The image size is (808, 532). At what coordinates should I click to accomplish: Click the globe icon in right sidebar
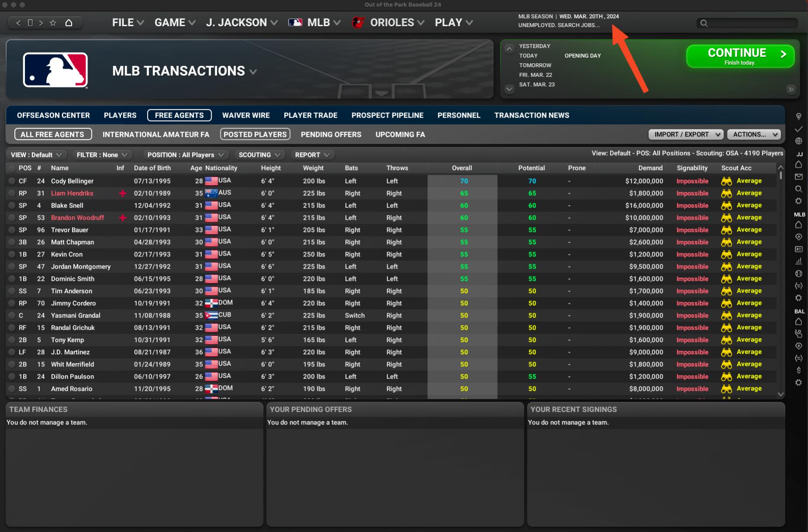798,141
